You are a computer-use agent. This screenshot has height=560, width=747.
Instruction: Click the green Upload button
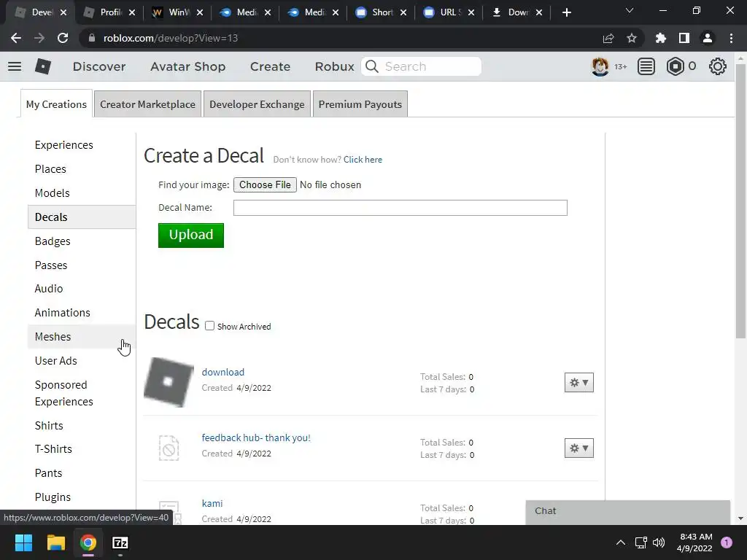191,236
